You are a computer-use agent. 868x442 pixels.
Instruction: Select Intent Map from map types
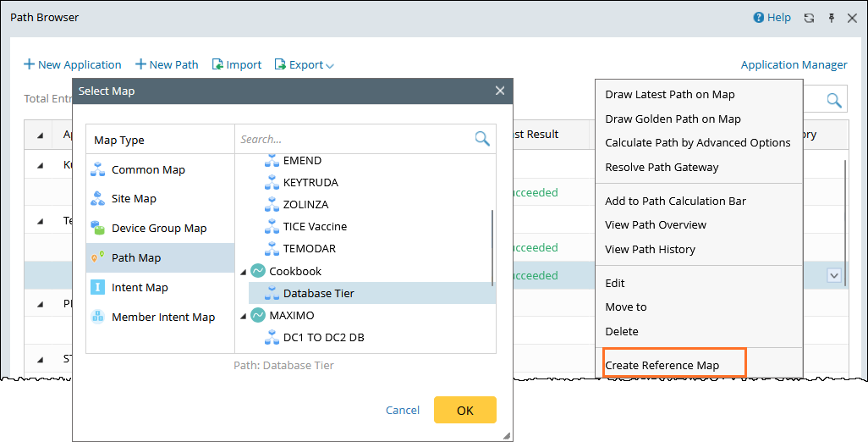pyautogui.click(x=140, y=288)
